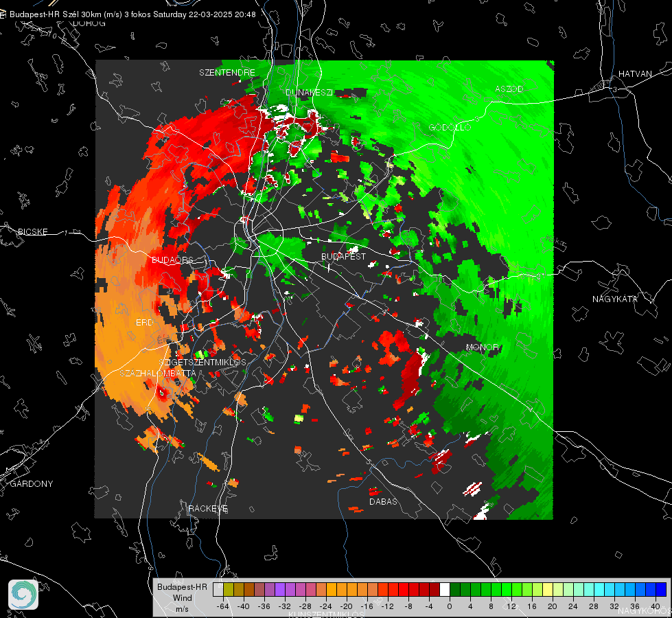Click the SZIGETSZENTMIKLÓS town label
The image size is (672, 618).
tap(202, 362)
